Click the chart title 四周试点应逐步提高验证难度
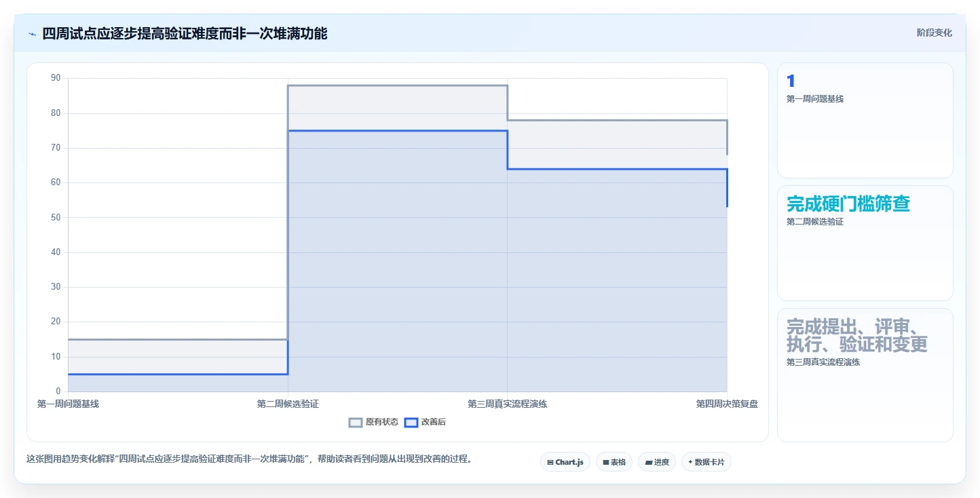Image resolution: width=980 pixels, height=498 pixels. coord(185,33)
